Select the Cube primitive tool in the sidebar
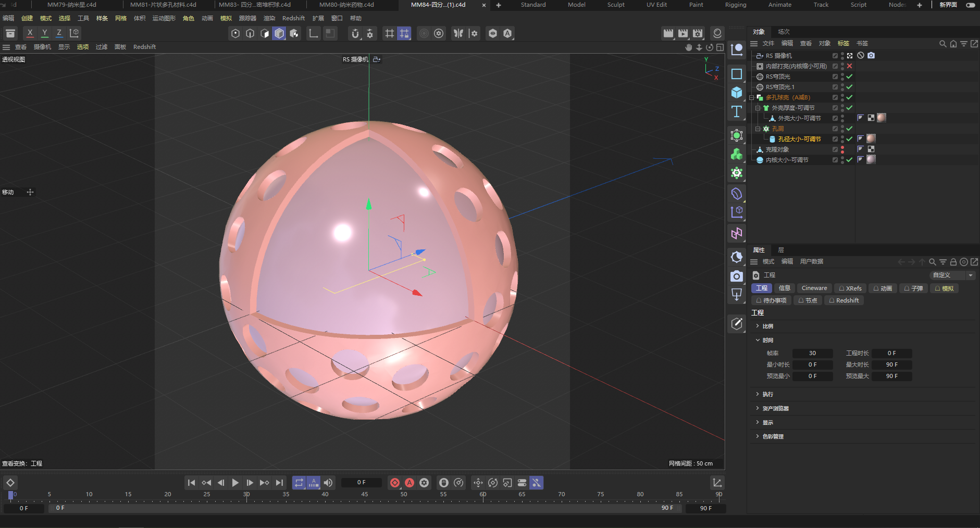This screenshot has height=528, width=980. click(737, 93)
